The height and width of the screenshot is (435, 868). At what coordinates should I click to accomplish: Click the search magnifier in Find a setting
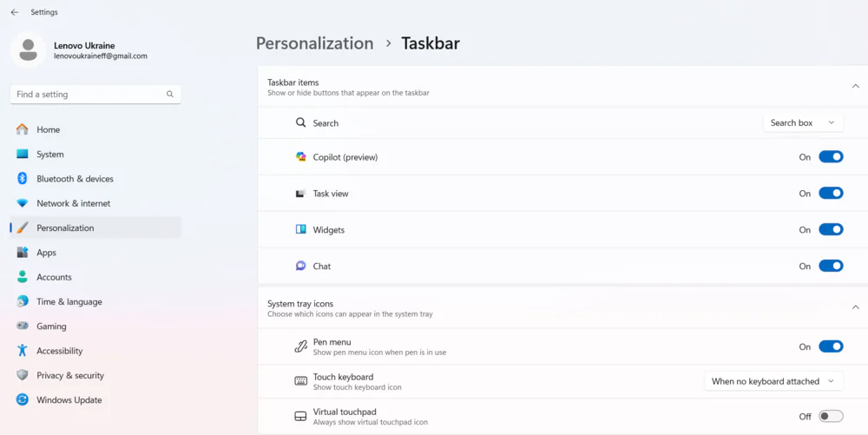click(170, 94)
